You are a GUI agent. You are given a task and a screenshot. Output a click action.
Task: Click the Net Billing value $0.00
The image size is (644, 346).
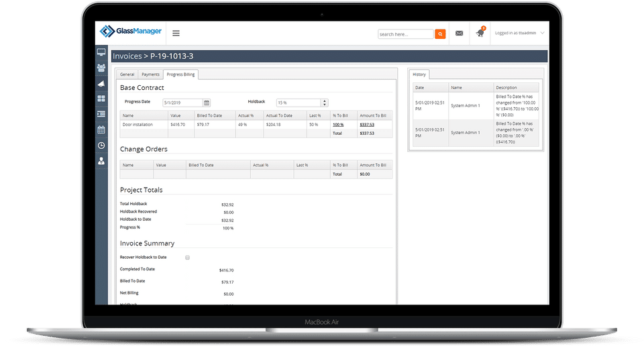(228, 294)
